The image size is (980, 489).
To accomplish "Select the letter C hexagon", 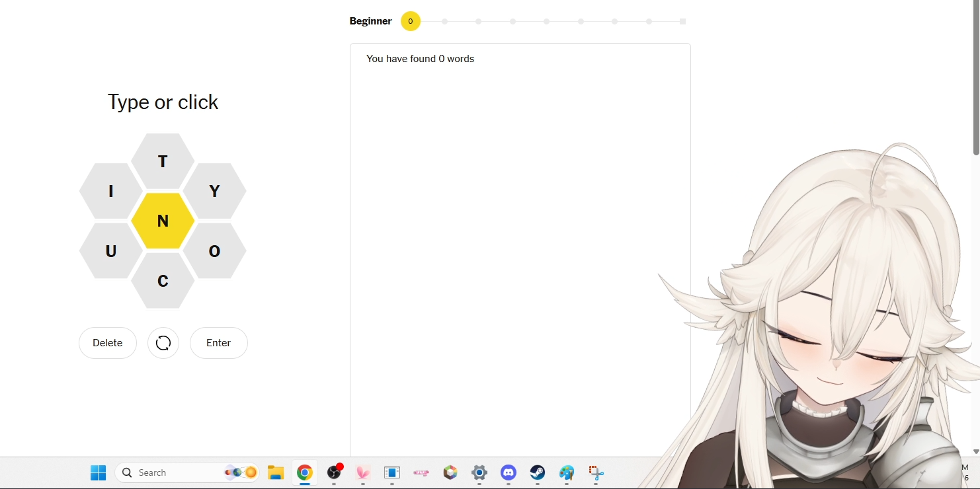I will pos(163,281).
